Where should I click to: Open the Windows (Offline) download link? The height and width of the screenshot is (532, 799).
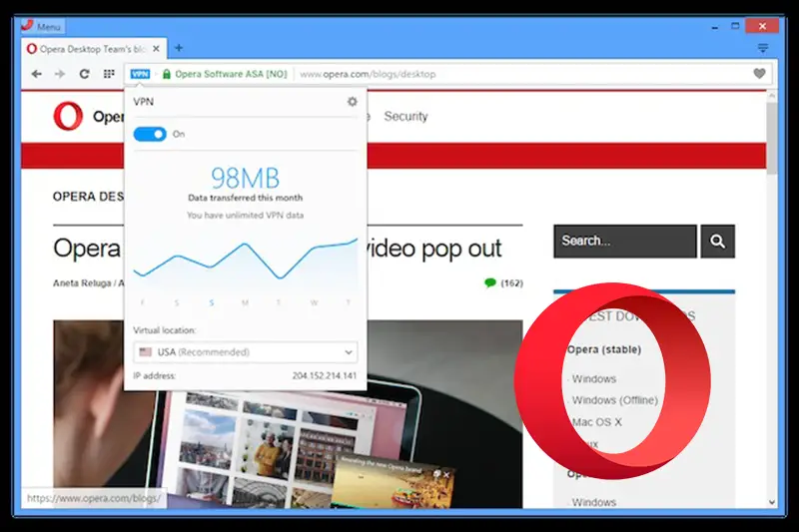(614, 400)
